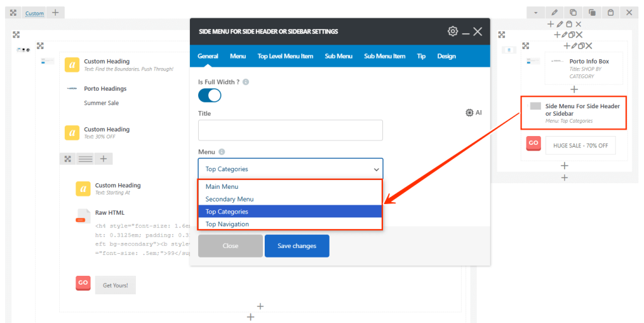Viewport: 644px width, 323px height.
Task: Open the gear settings icon in dialog header
Action: pyautogui.click(x=453, y=31)
